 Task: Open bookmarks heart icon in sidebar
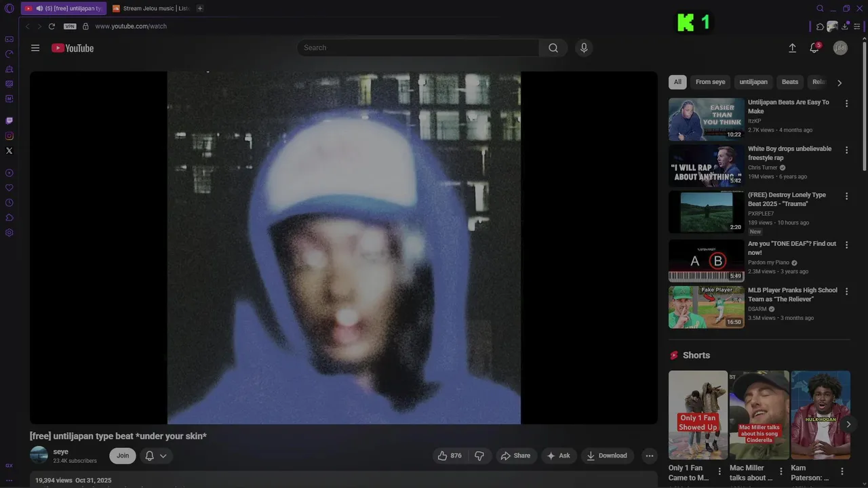coord(9,188)
